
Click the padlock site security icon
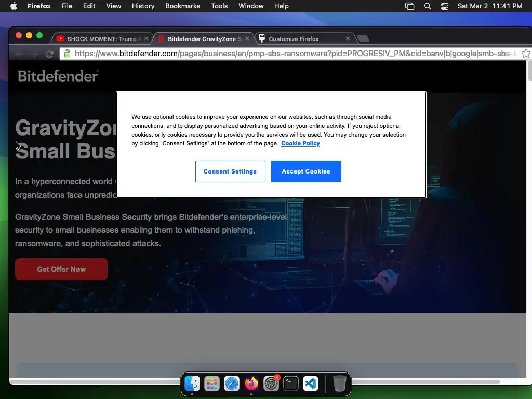point(67,54)
